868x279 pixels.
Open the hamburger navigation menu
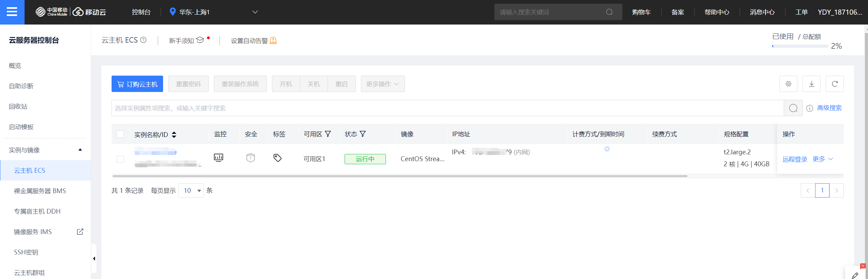(x=12, y=12)
